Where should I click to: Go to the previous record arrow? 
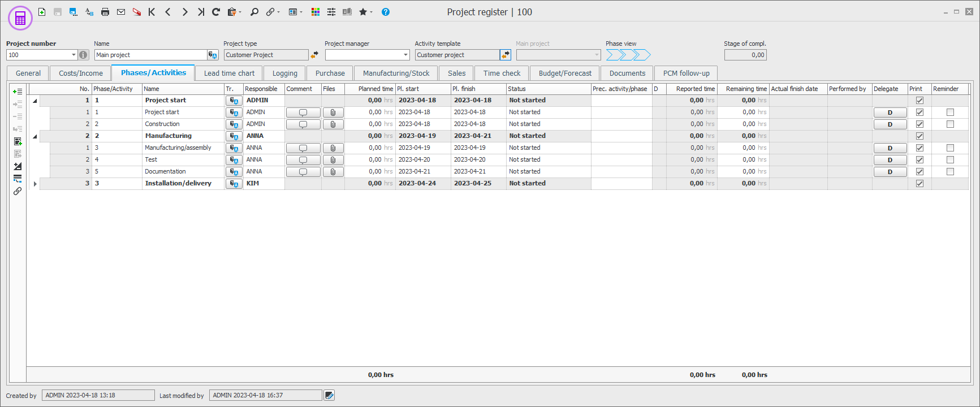(168, 12)
